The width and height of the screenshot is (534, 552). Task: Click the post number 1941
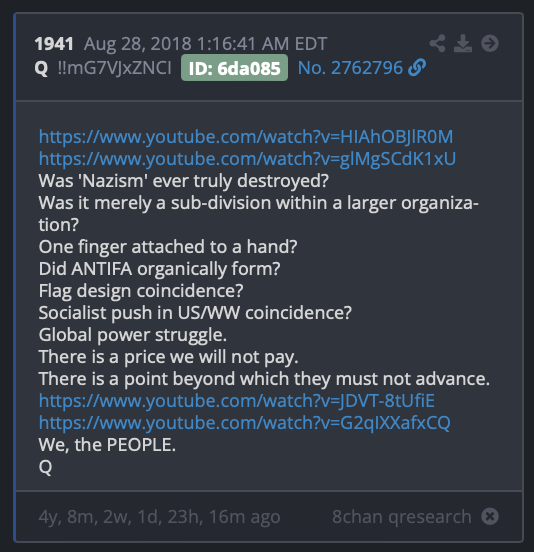pyautogui.click(x=54, y=44)
